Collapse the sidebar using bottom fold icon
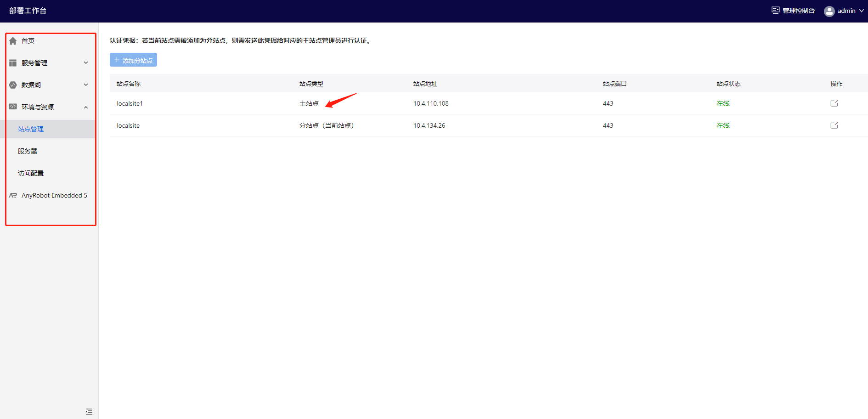868x419 pixels. point(89,412)
